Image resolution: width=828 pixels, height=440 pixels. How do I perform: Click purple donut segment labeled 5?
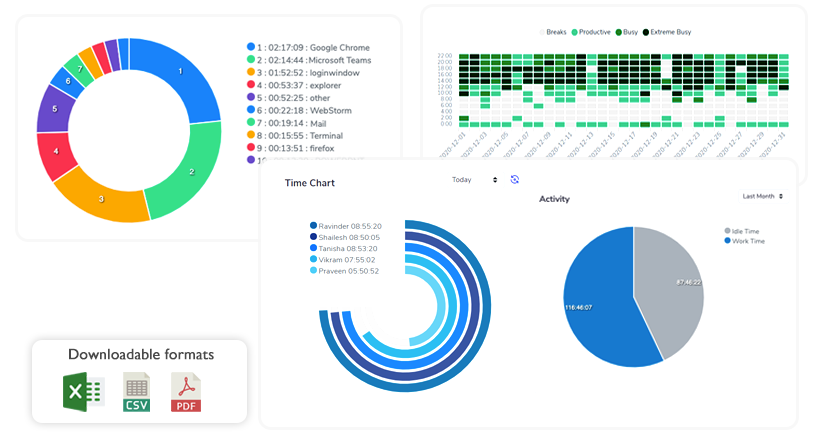pos(54,109)
